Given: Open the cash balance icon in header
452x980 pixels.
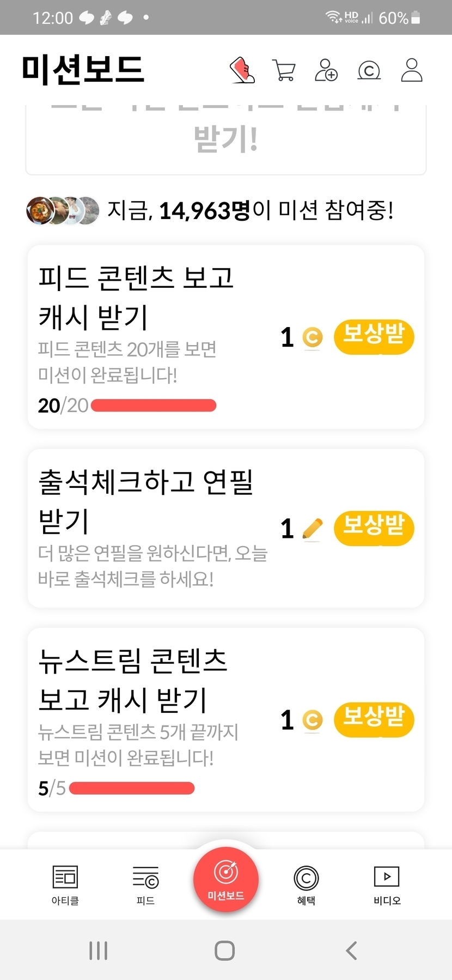Looking at the screenshot, I should click(x=369, y=70).
